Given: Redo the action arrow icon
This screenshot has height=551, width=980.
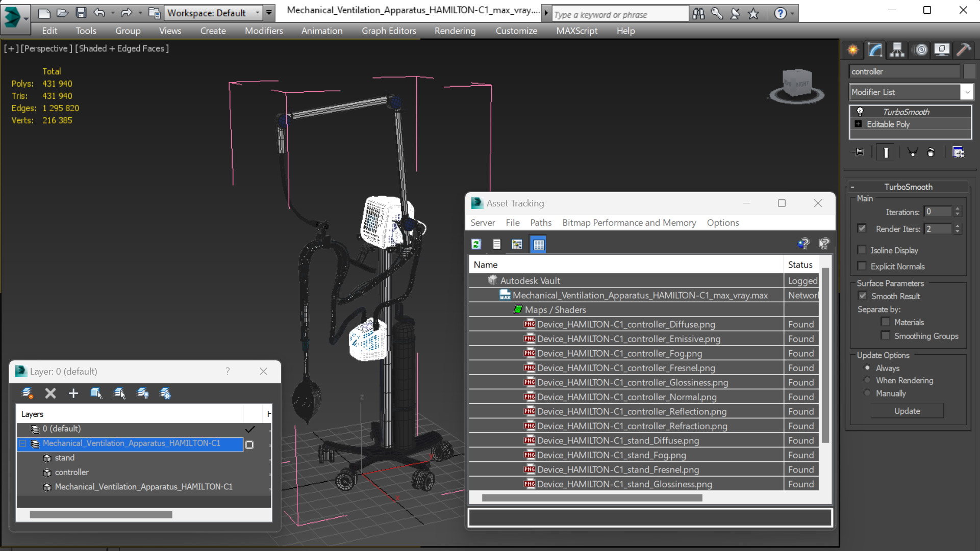Looking at the screenshot, I should [x=126, y=13].
